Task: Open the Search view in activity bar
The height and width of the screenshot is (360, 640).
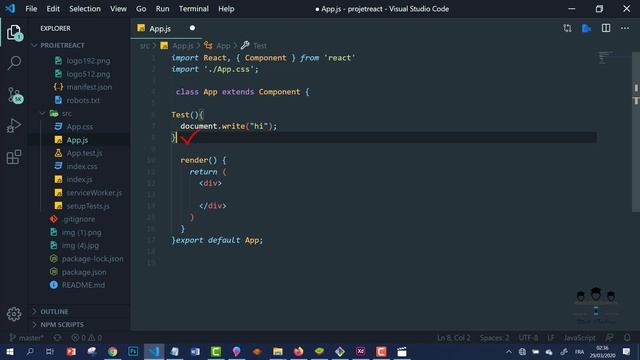Action: pyautogui.click(x=14, y=63)
